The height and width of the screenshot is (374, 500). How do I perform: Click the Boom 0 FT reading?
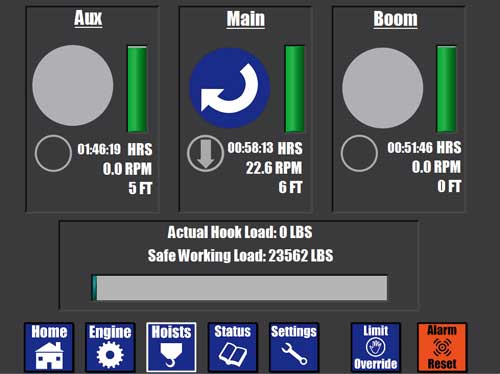(449, 186)
